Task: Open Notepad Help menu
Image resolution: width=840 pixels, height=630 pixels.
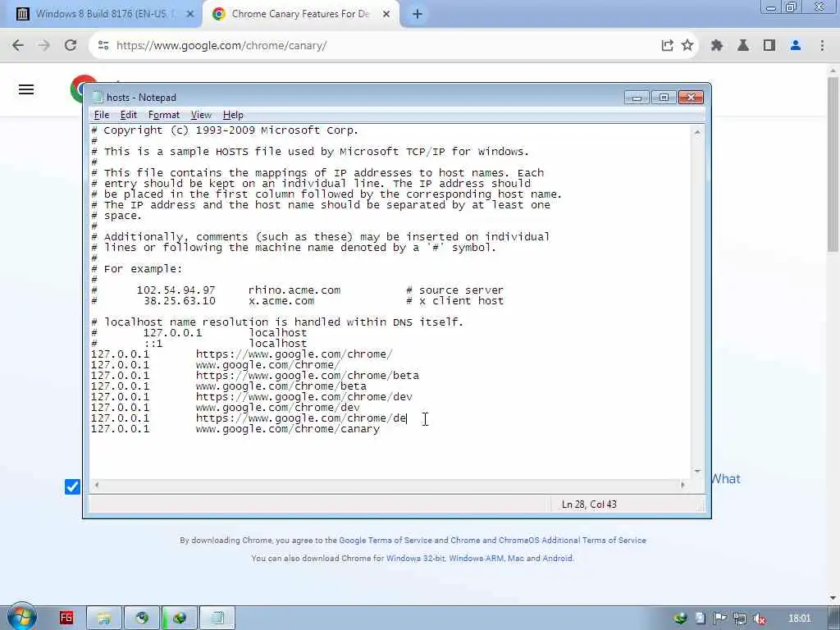Action: pyautogui.click(x=233, y=115)
